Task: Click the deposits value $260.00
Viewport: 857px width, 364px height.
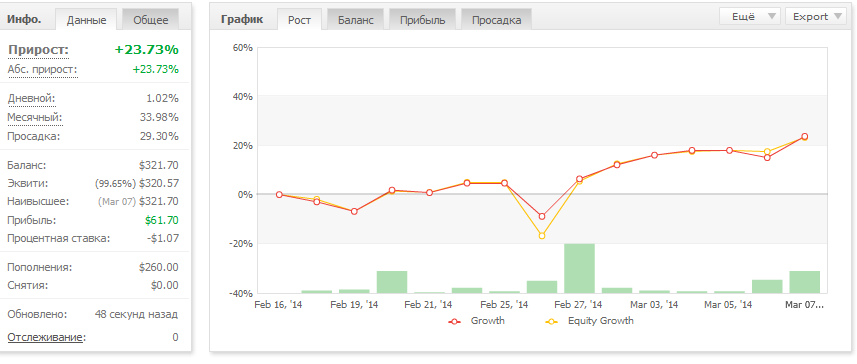Action: pos(159,267)
